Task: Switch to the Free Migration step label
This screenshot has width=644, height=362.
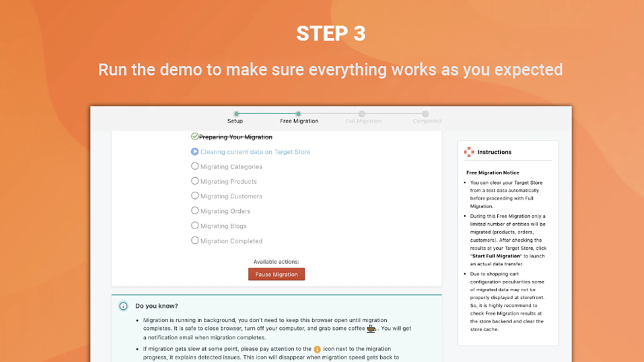Action: tap(299, 121)
